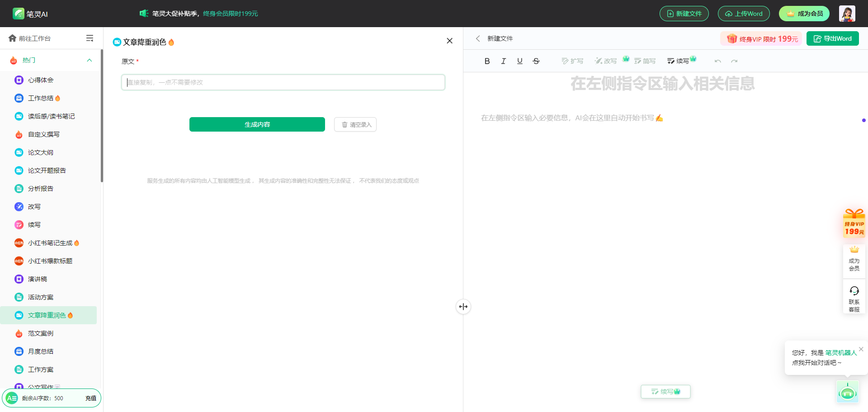The height and width of the screenshot is (412, 868).
Task: Collapse the 热门 category section
Action: pyautogui.click(x=90, y=60)
